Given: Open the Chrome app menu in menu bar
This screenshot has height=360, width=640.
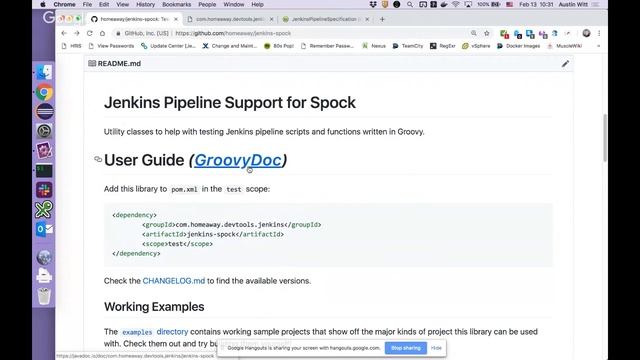Looking at the screenshot, I should tap(64, 4).
